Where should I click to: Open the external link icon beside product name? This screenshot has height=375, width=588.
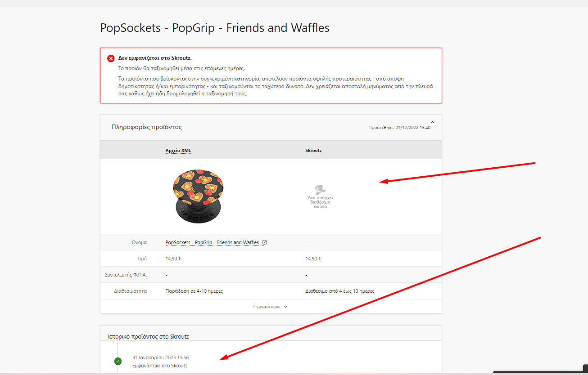(264, 242)
